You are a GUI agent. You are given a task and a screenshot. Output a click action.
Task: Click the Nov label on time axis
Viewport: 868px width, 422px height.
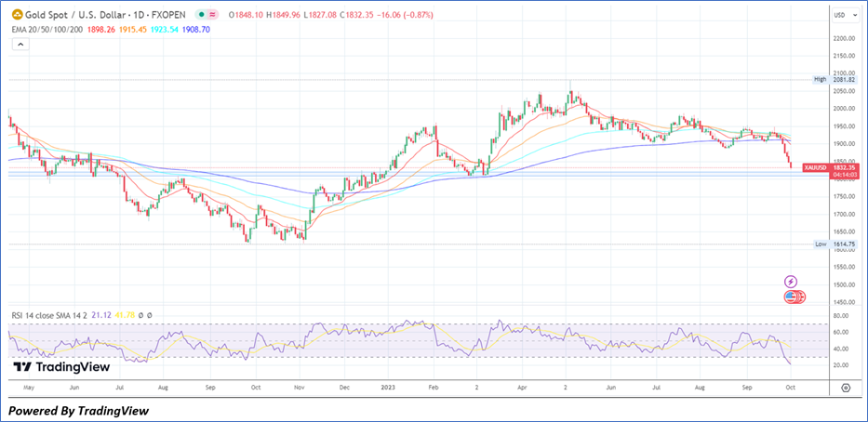pos(299,388)
